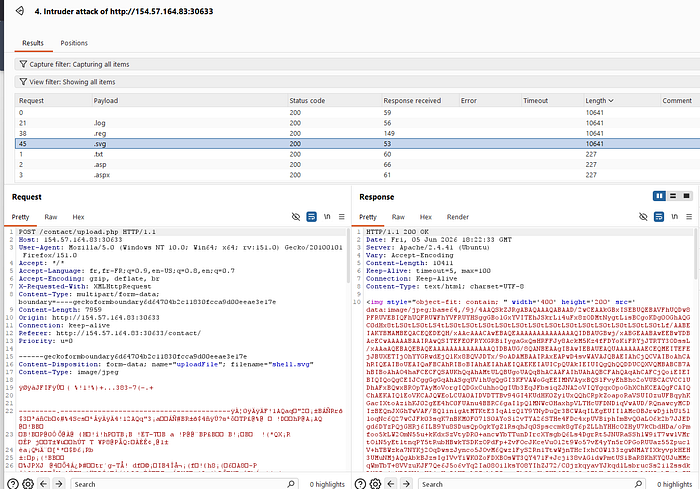Screen dimensions: 700x489
Task: Click magnifier icon in Request search box
Action: (x=291, y=484)
